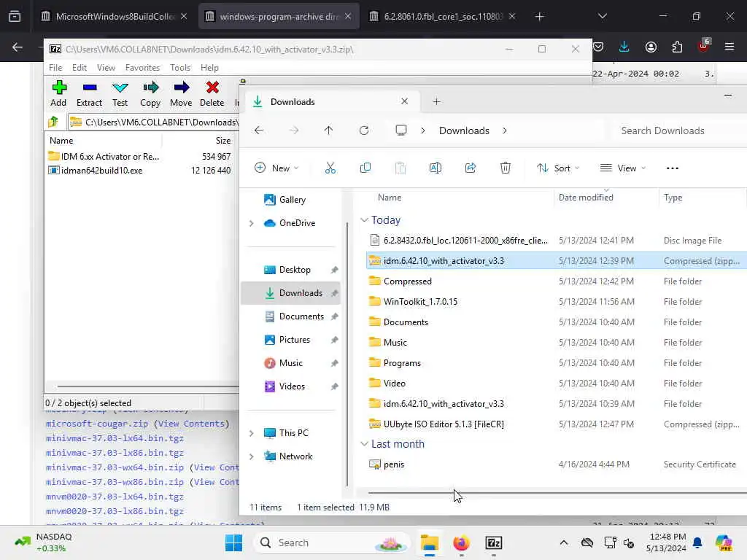Click the 7-Zip Move button
Screen dimensions: 747x560
point(181,93)
